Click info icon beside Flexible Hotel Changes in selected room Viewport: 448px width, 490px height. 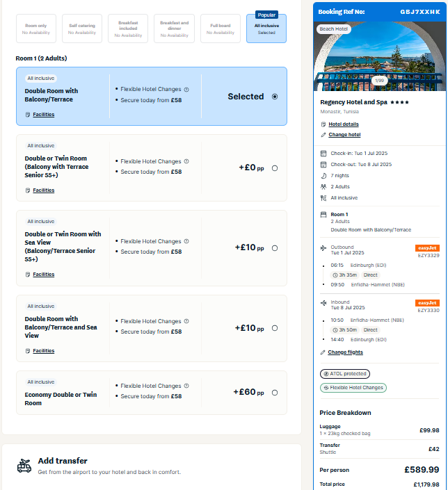186,90
